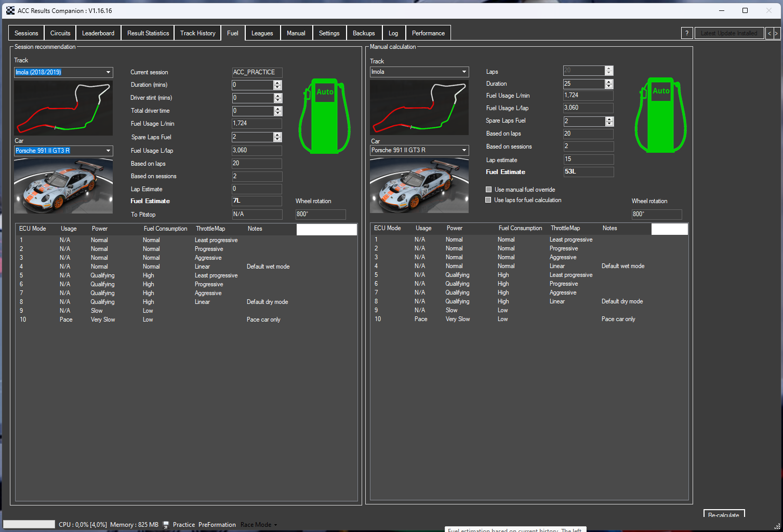Enable Use laps for fuel calculation checkbox
The width and height of the screenshot is (783, 532).
tap(488, 200)
